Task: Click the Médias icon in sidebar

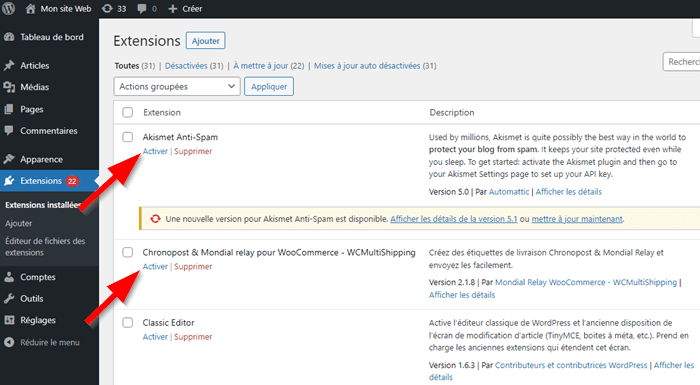Action: pos(9,87)
